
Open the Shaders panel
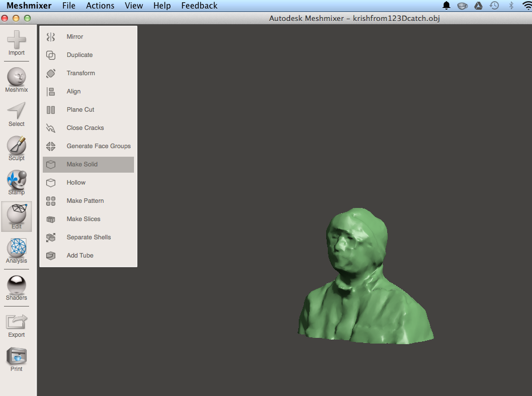pyautogui.click(x=17, y=288)
